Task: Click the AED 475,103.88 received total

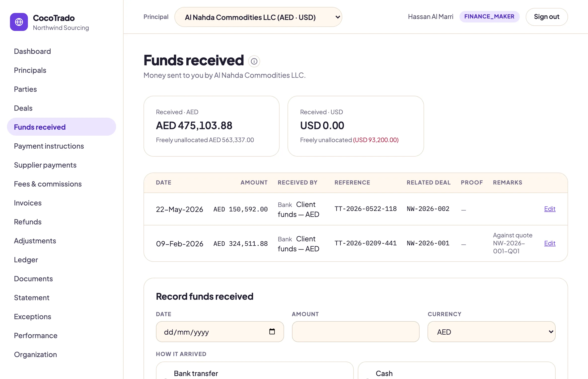Action: [194, 125]
